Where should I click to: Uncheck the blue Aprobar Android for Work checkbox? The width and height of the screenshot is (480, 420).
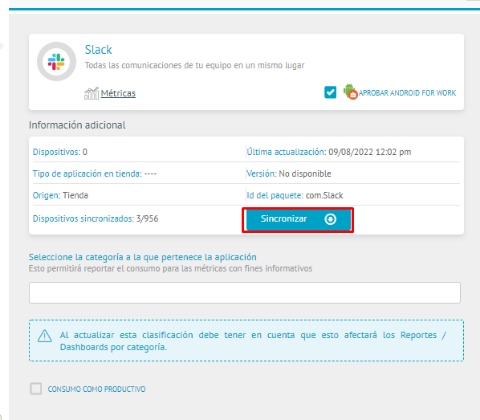[x=330, y=92]
